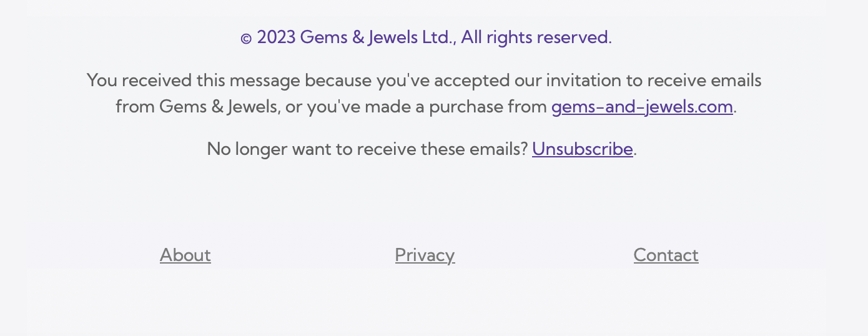This screenshot has height=336, width=868.
Task: Visit the gems-and-jewels.com link
Action: tap(642, 106)
